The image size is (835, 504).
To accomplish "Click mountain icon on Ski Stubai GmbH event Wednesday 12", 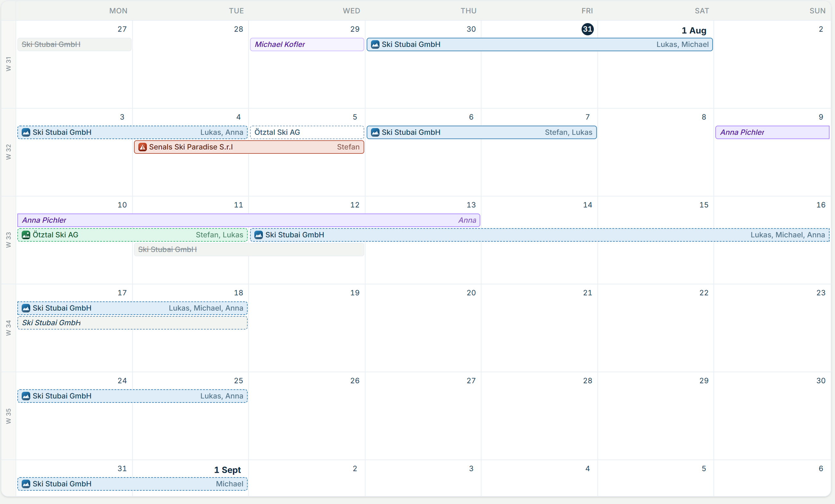I will (x=259, y=235).
